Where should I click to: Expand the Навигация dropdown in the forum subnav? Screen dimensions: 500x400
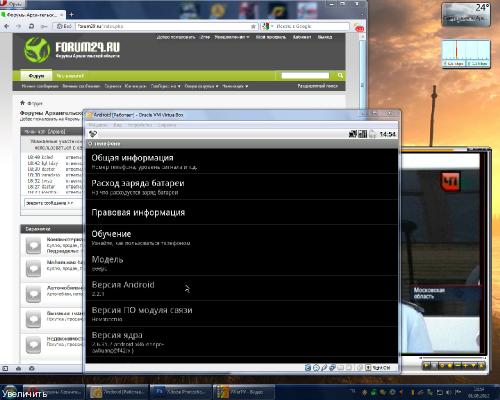tap(235, 86)
